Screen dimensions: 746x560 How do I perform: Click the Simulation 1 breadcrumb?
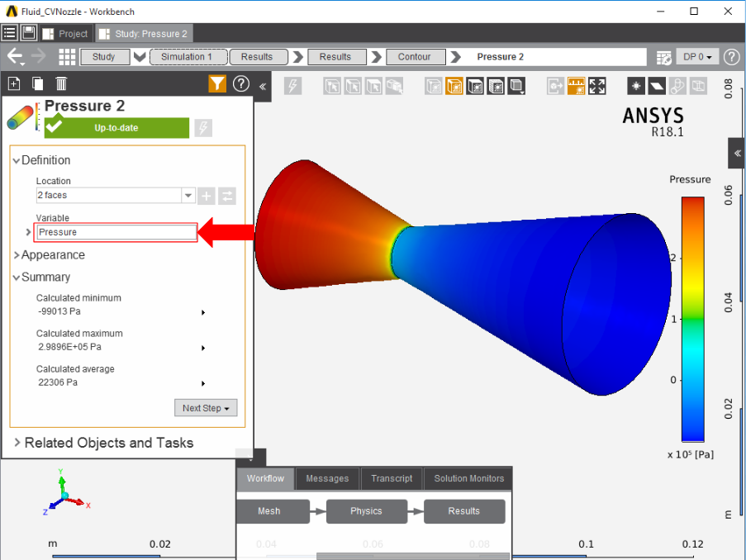(188, 57)
